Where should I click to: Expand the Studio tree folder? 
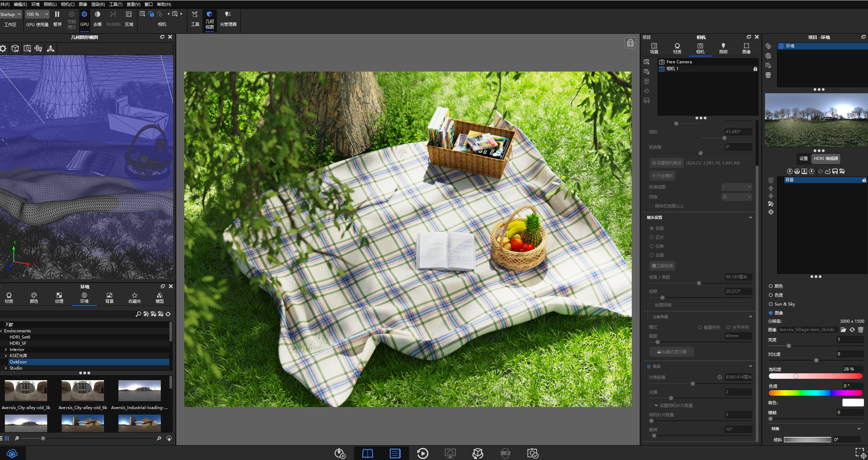tap(6, 368)
